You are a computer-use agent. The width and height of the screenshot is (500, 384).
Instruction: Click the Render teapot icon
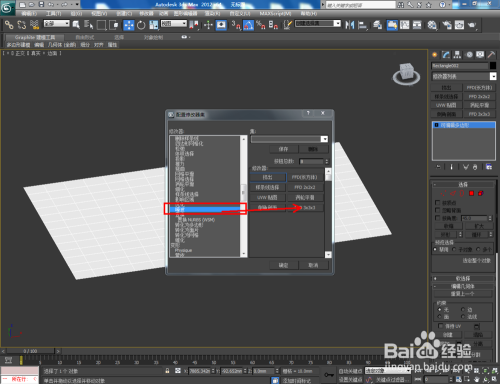coord(472,25)
